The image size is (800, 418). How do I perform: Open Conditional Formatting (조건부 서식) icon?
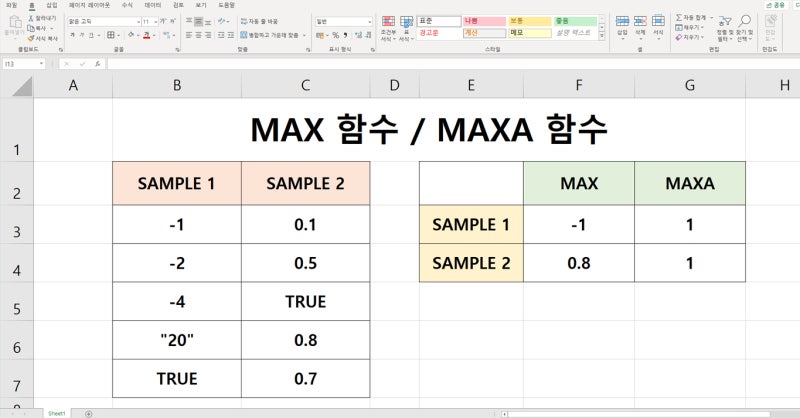(x=388, y=22)
